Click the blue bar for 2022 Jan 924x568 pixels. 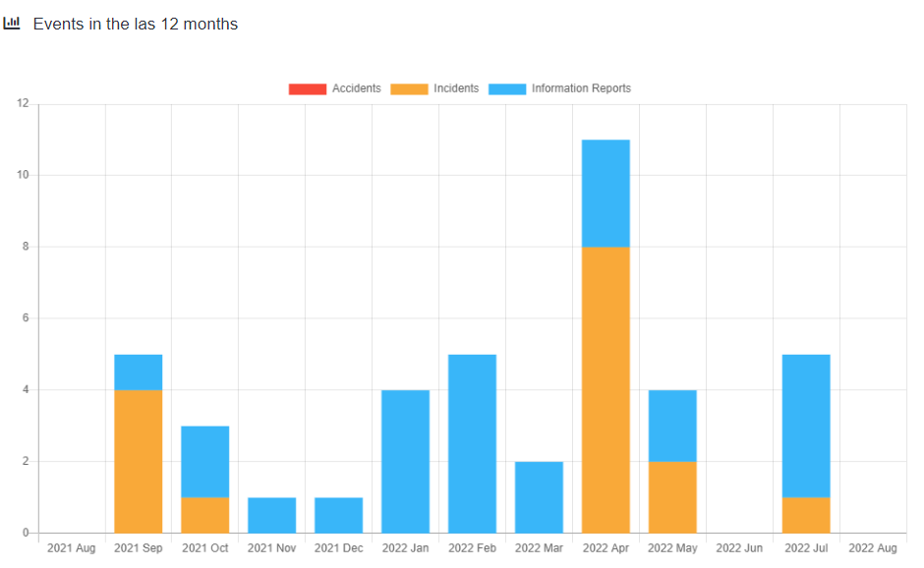coord(405,461)
